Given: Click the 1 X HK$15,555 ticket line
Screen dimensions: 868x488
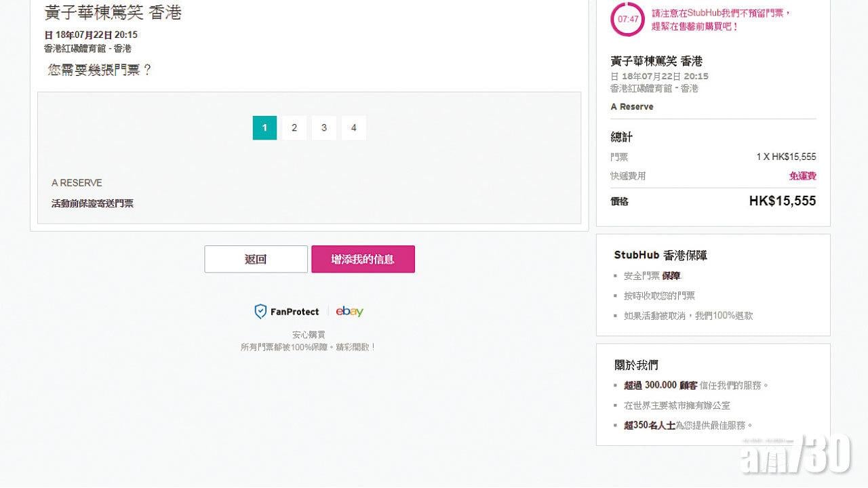Looking at the screenshot, I should (786, 157).
